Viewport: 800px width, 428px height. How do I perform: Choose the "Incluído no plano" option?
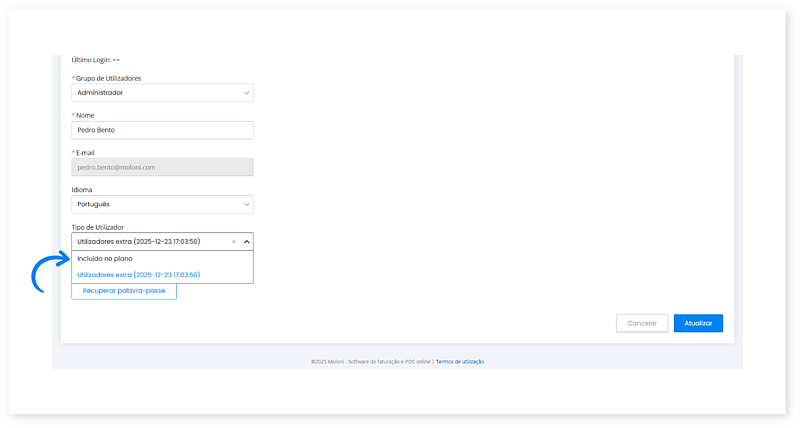tap(105, 259)
